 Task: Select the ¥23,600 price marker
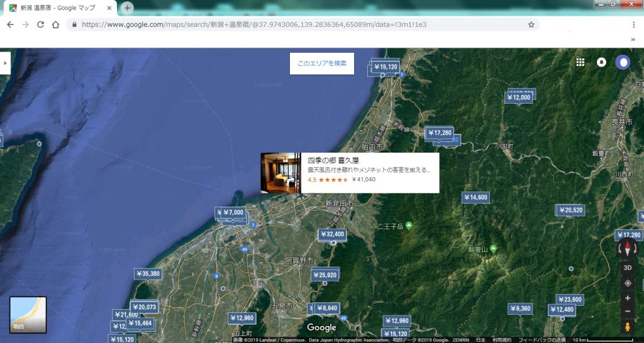570,300
